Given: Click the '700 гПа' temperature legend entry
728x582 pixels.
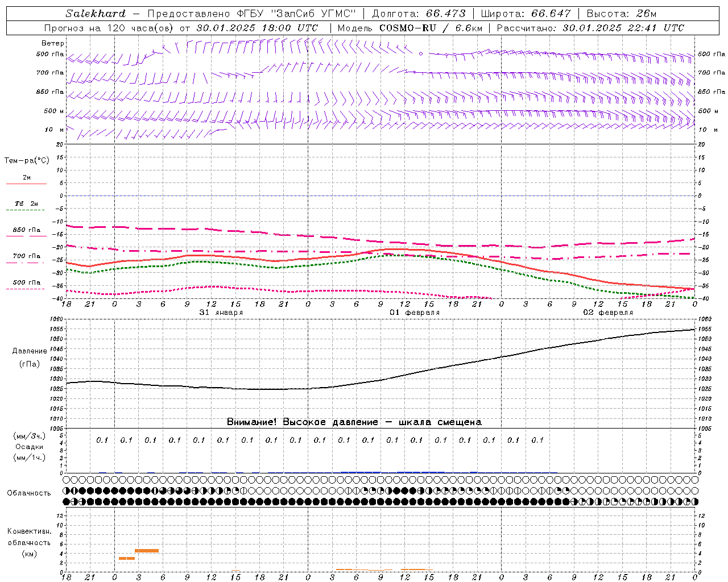Looking at the screenshot, I should [27, 256].
